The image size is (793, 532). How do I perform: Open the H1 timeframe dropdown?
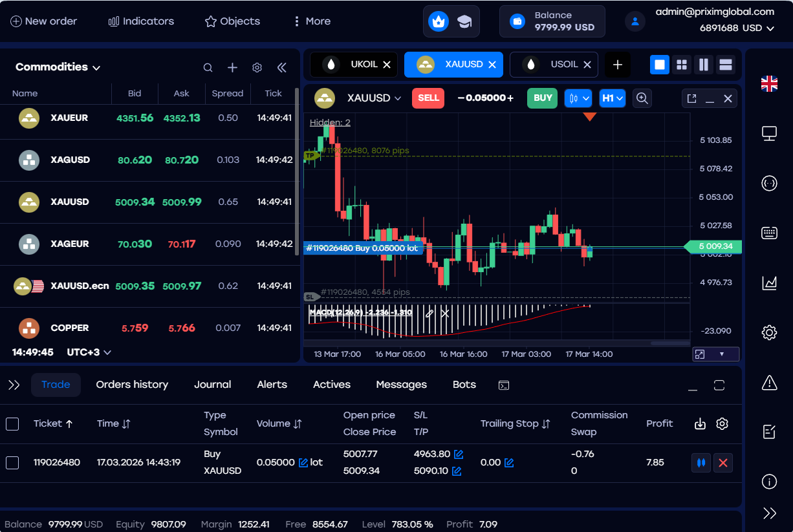click(612, 98)
